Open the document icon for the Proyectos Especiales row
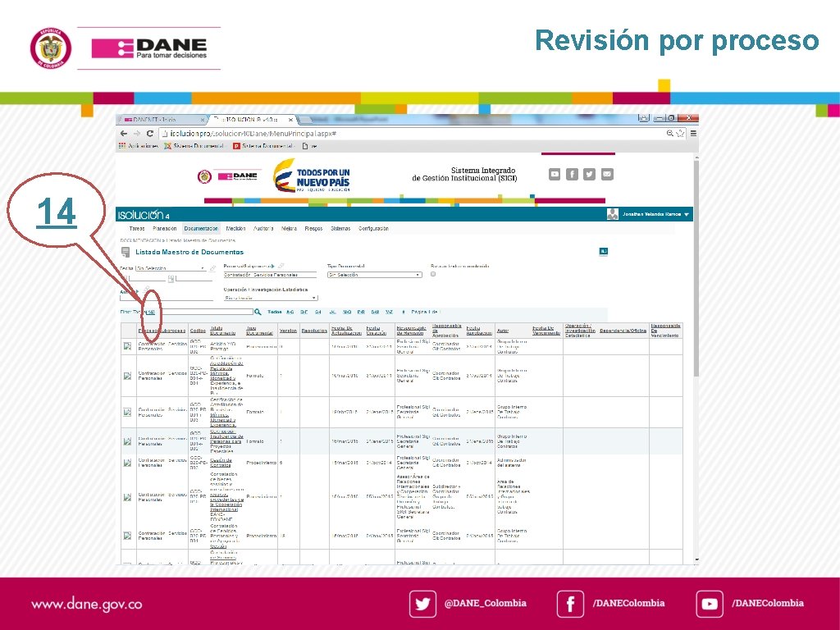 127,441
